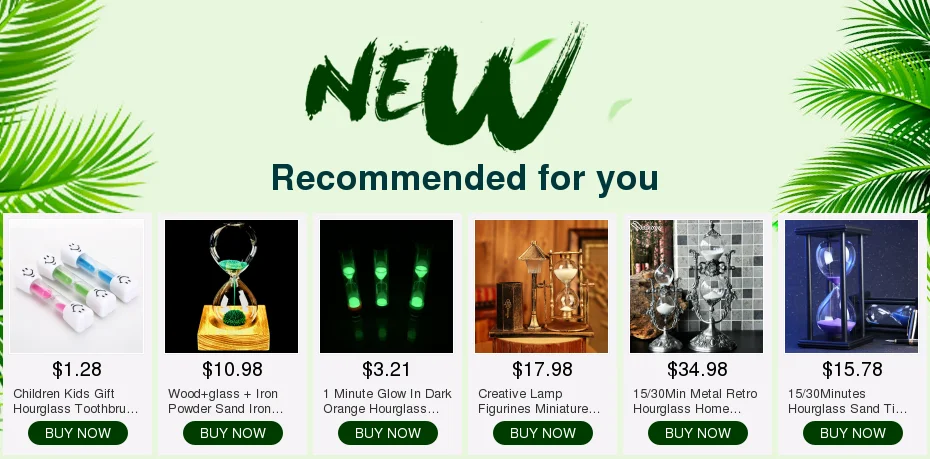930x459 pixels.
Task: Open the glow in dark hourglass image
Action: coord(387,286)
